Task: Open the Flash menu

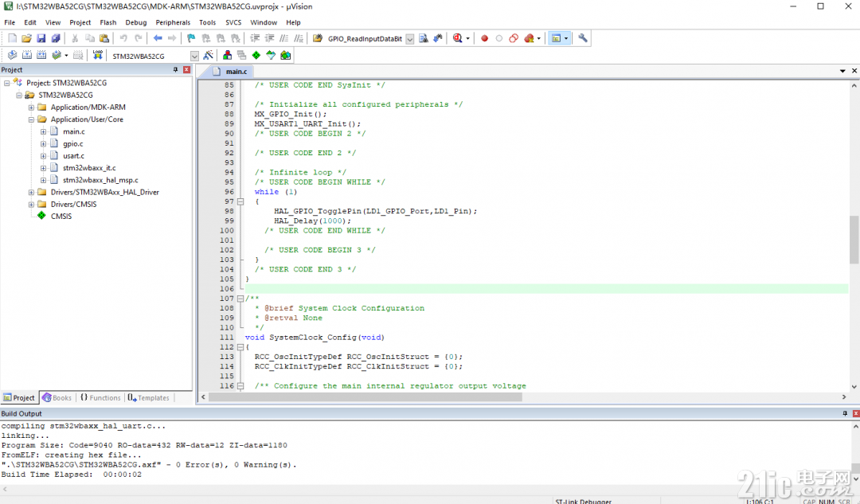Action: click(x=108, y=22)
